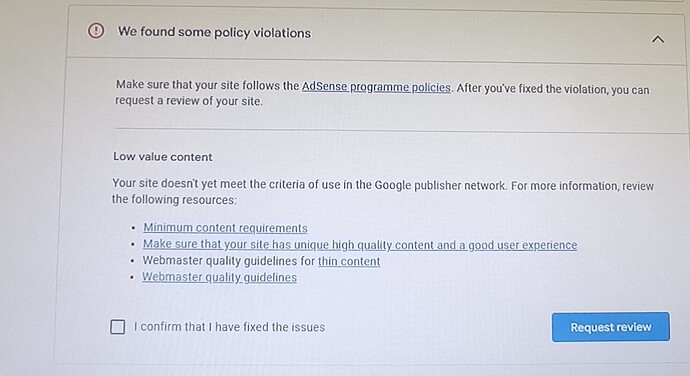Click the bullet beside Minimum content requirements
690x376 pixels.
[x=133, y=229]
